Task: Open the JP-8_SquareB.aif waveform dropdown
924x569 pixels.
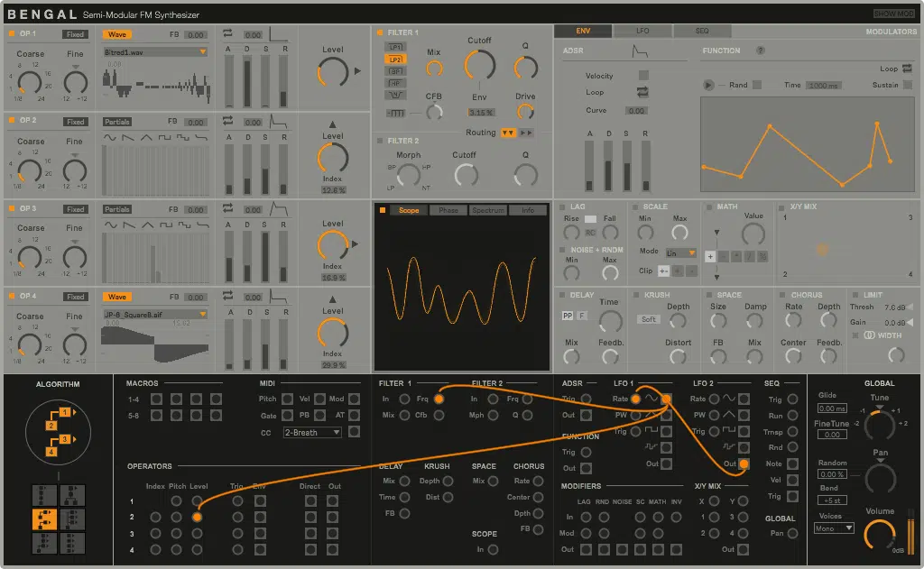Action: coord(155,315)
